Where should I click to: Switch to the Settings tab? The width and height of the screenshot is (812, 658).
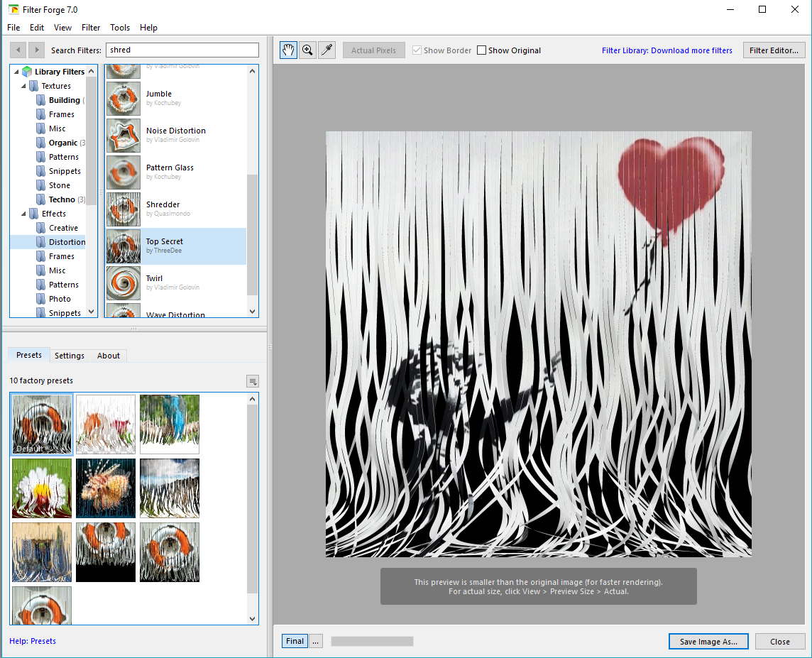coord(69,356)
